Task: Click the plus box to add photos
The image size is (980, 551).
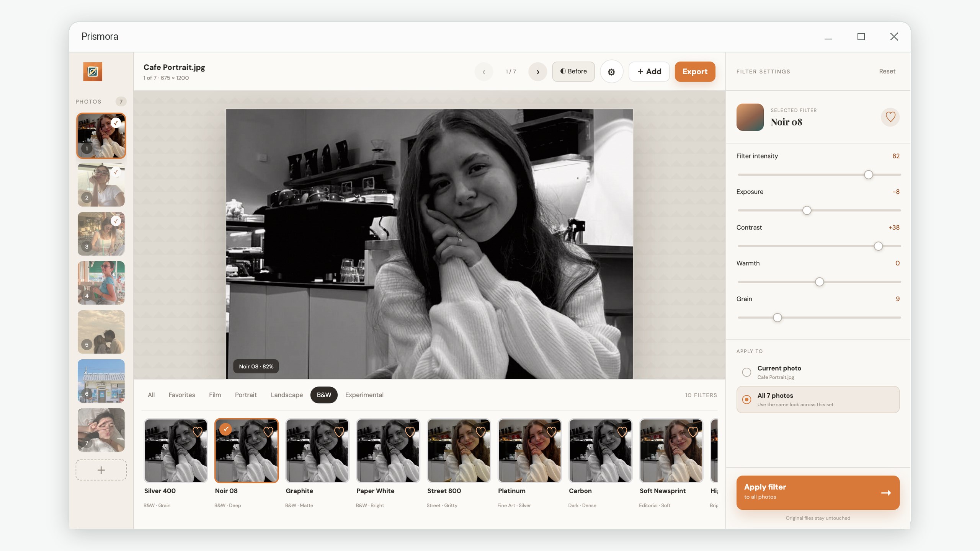Action: [101, 470]
